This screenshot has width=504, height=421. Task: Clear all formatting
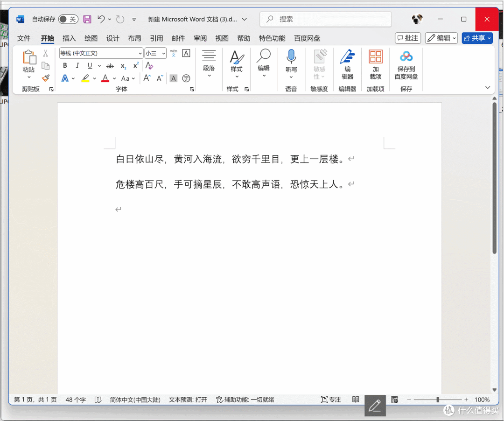149,65
